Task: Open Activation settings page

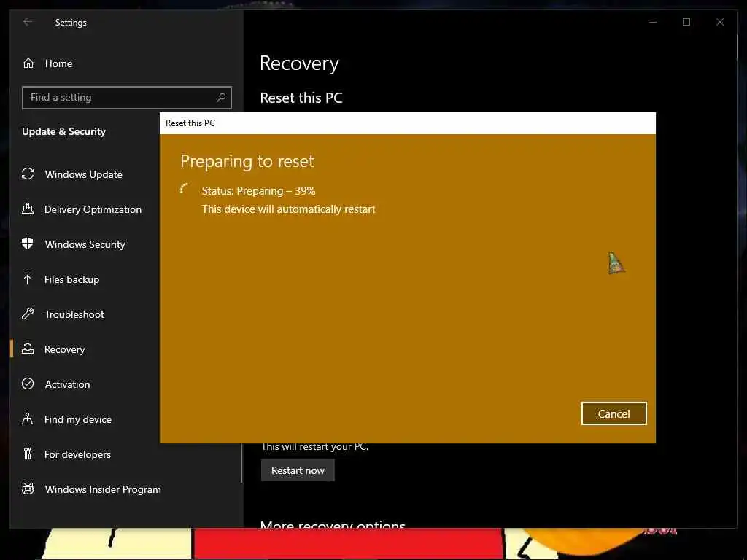Action: 67,384
